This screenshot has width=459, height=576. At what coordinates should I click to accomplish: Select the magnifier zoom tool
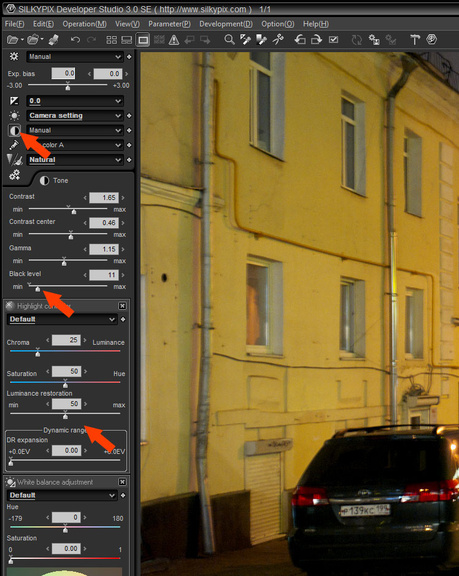(229, 40)
